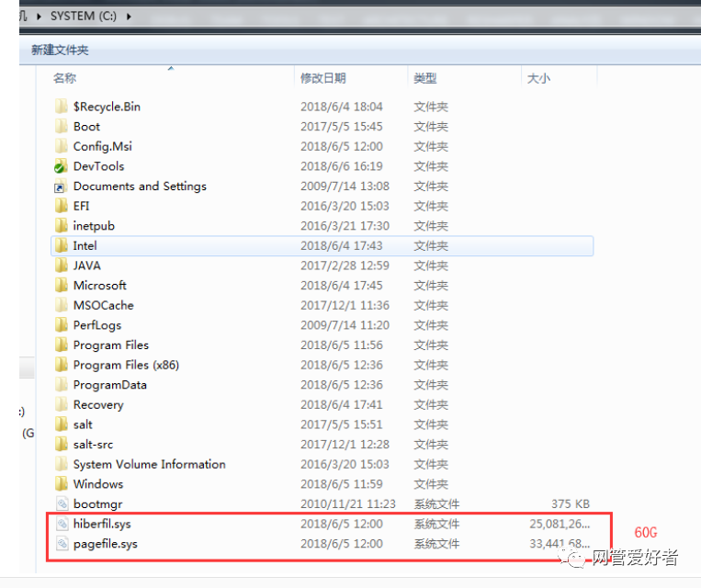Click the date 2018/6/6 16:19
The width and height of the screenshot is (701, 588).
tap(342, 166)
